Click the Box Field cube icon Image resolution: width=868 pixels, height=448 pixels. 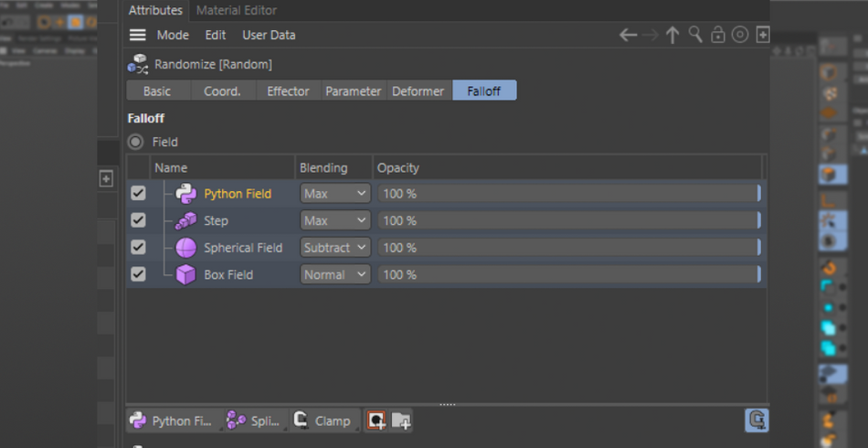pyautogui.click(x=186, y=274)
